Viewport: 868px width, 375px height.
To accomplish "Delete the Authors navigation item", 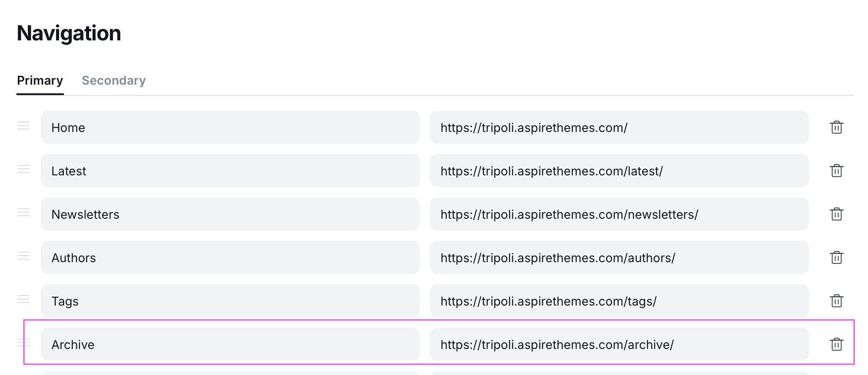I will click(x=836, y=257).
